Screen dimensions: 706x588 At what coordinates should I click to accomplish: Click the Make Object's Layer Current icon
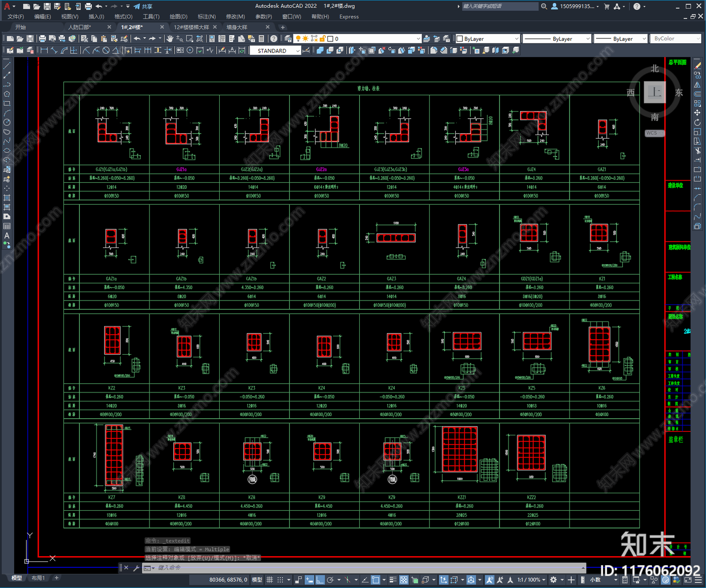tap(427, 39)
